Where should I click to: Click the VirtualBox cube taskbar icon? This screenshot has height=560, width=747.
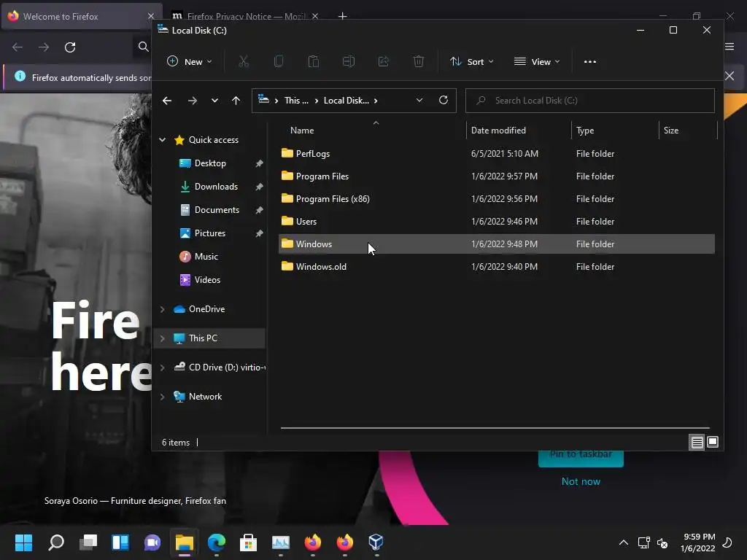tap(376, 542)
